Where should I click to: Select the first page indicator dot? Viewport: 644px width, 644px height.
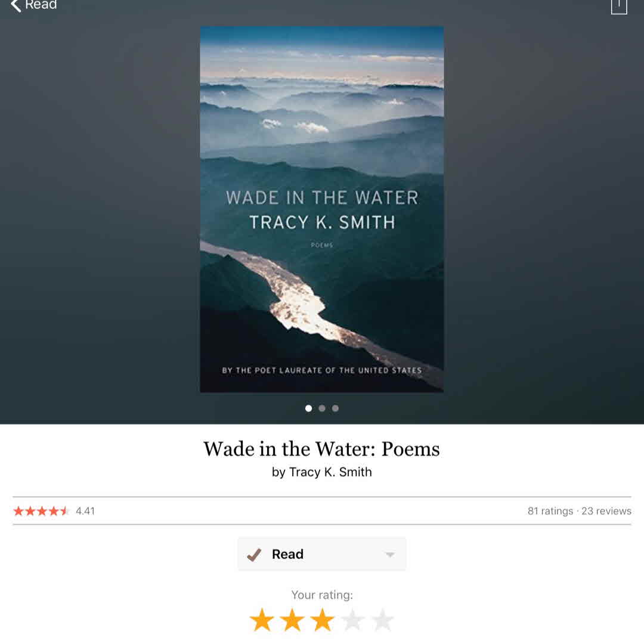pyautogui.click(x=308, y=408)
